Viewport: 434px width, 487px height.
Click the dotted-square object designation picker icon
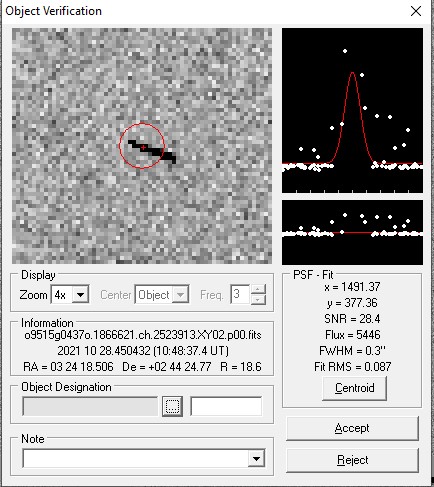[x=172, y=406]
